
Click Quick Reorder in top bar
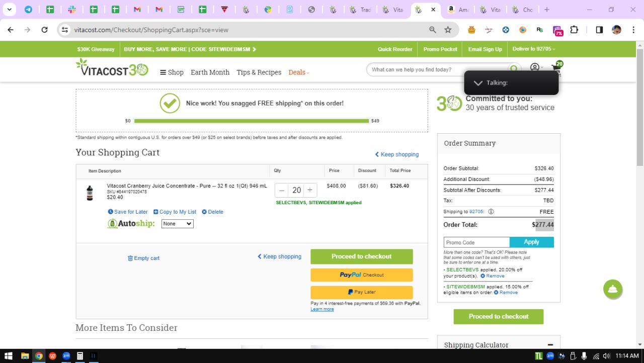[395, 49]
